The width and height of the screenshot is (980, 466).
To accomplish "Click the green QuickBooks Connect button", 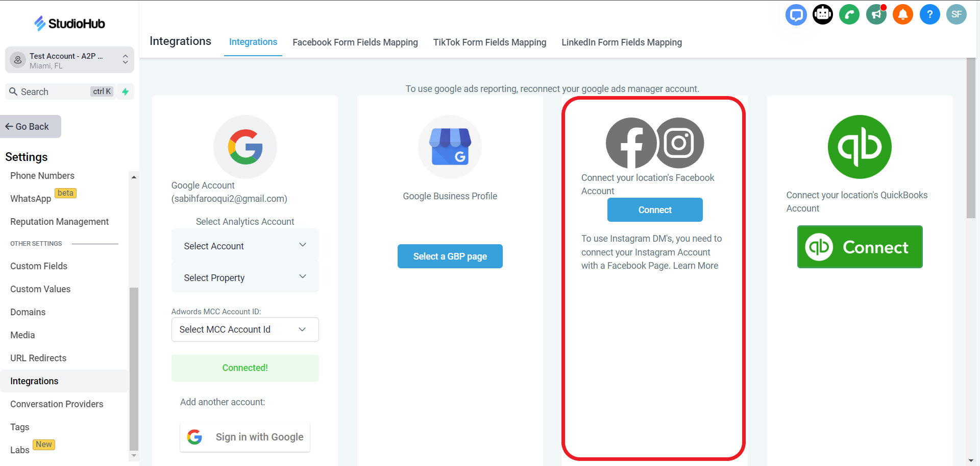I will 860,247.
